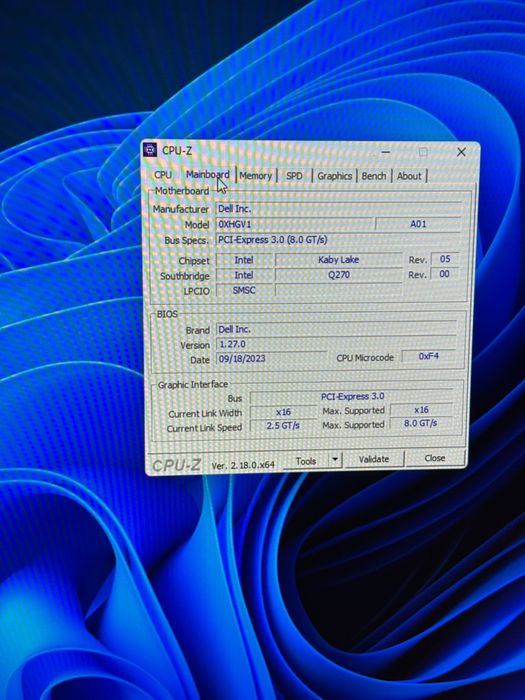
Task: Click the Close button at bottom
Action: coord(435,458)
